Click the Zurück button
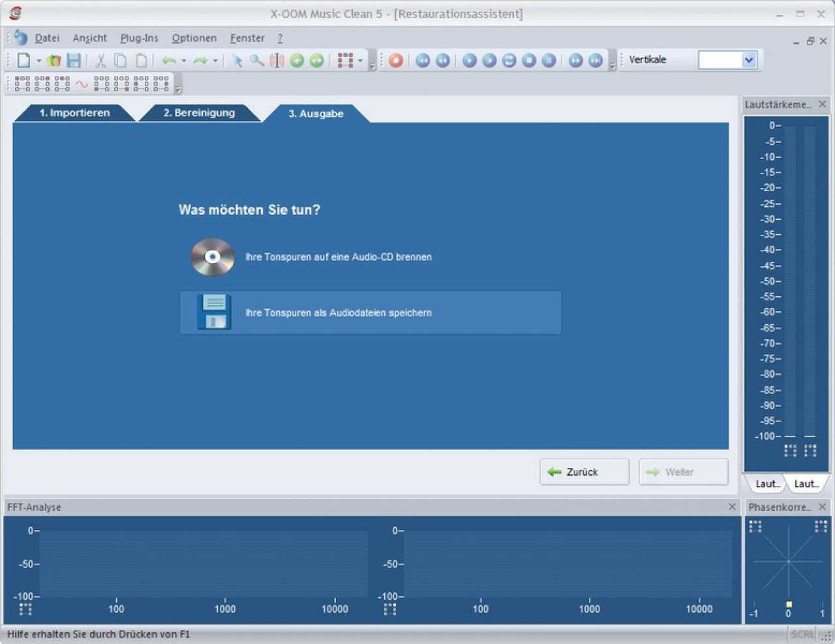 coord(584,472)
